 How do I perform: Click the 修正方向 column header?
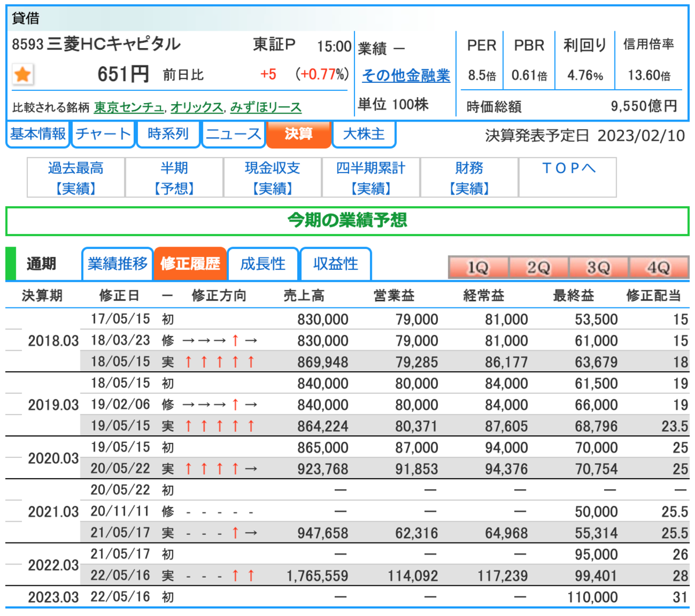[x=219, y=296]
